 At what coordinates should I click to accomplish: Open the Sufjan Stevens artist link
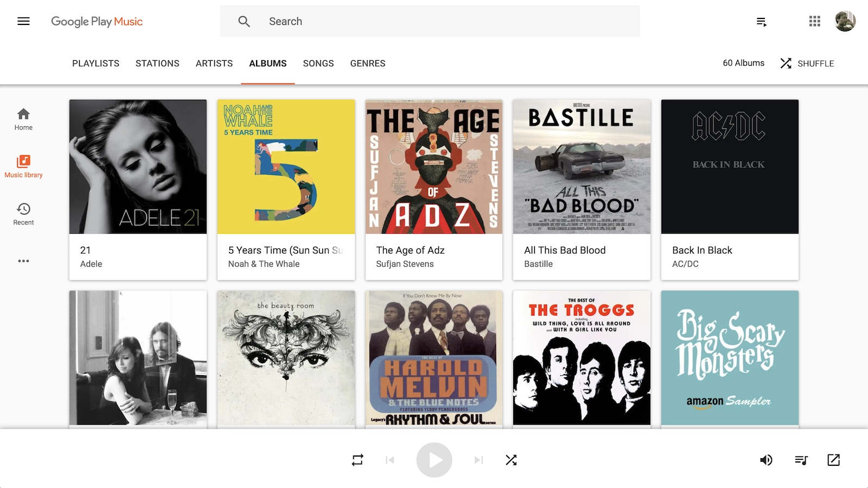click(x=405, y=264)
